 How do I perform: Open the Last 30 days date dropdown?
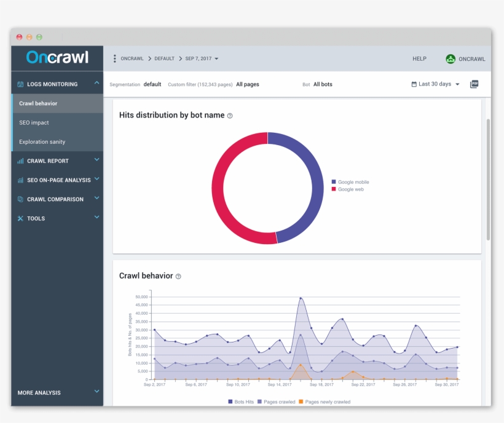click(436, 84)
